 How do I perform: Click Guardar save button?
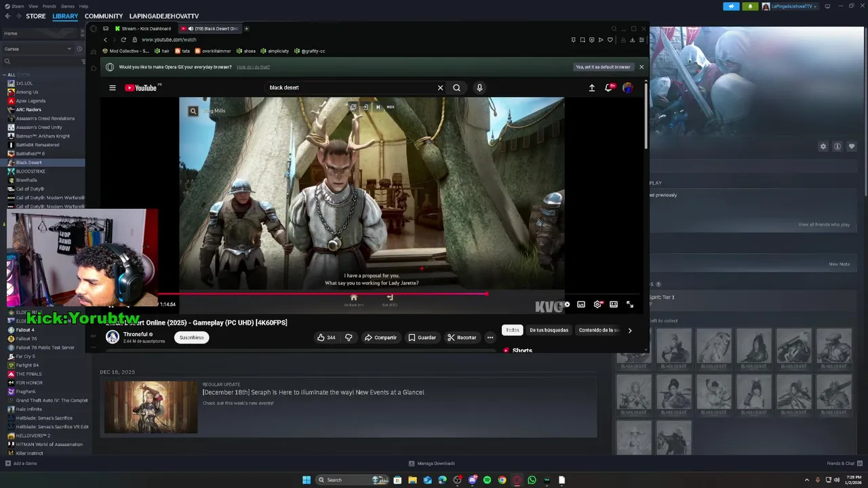(422, 338)
